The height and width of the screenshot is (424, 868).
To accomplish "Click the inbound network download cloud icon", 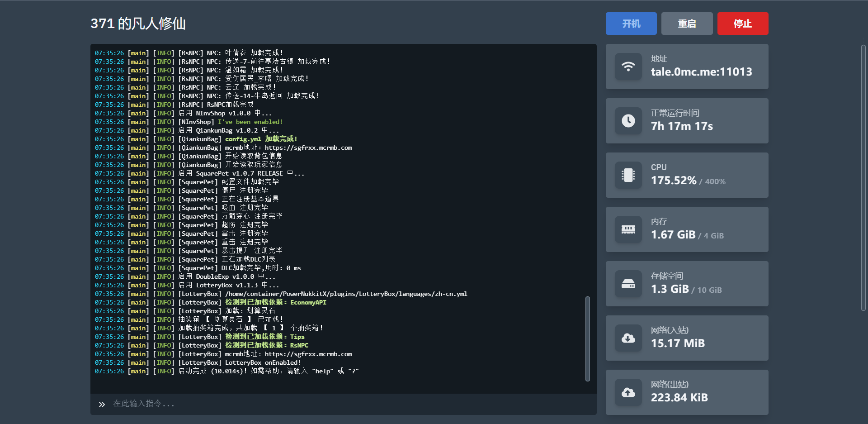I will click(628, 338).
